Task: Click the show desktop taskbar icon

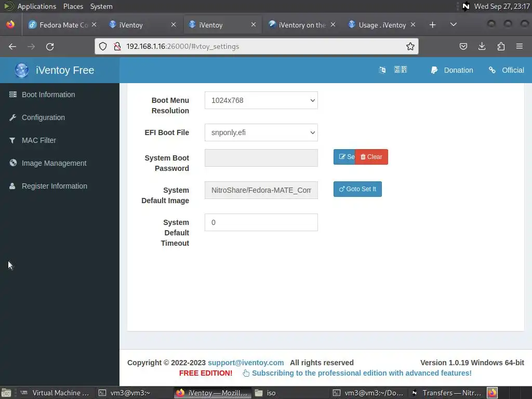Action: point(6,393)
